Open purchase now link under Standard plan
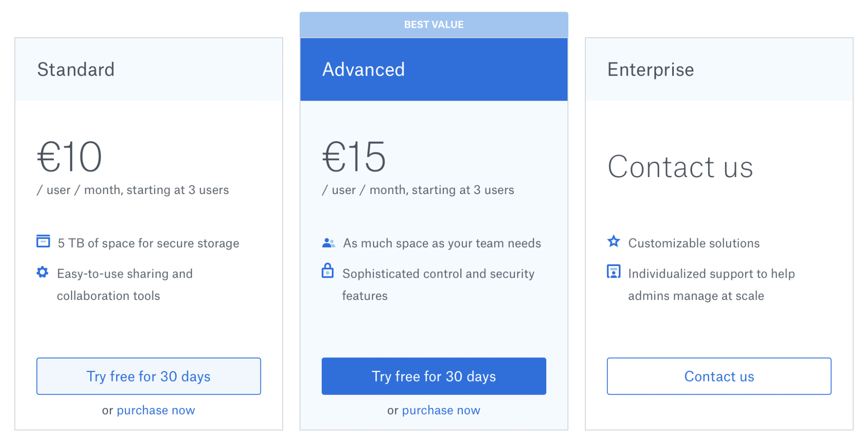This screenshot has height=444, width=868. tap(155, 410)
